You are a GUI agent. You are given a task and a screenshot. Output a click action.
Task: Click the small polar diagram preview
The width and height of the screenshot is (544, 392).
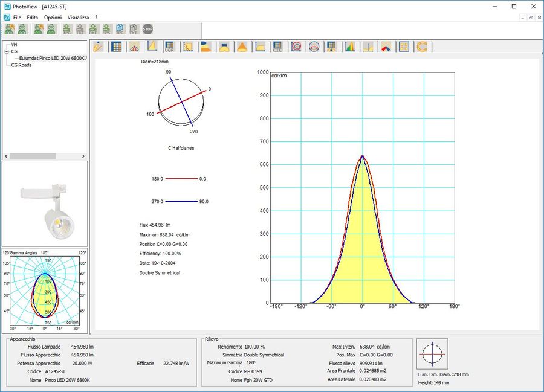click(x=45, y=291)
